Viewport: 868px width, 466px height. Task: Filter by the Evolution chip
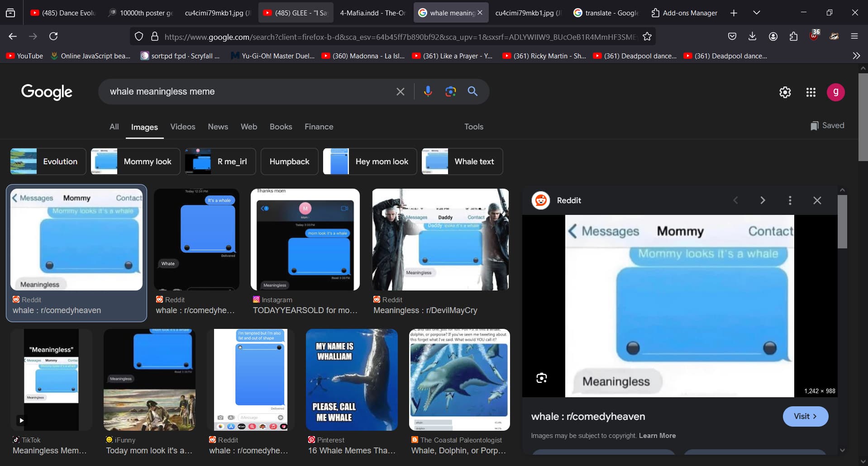[48, 162]
